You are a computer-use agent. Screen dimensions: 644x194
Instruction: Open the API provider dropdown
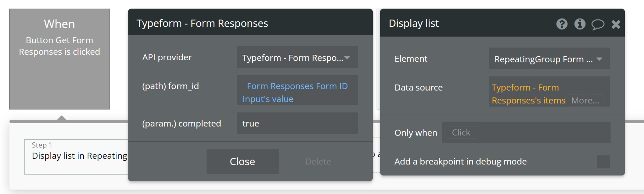point(297,57)
